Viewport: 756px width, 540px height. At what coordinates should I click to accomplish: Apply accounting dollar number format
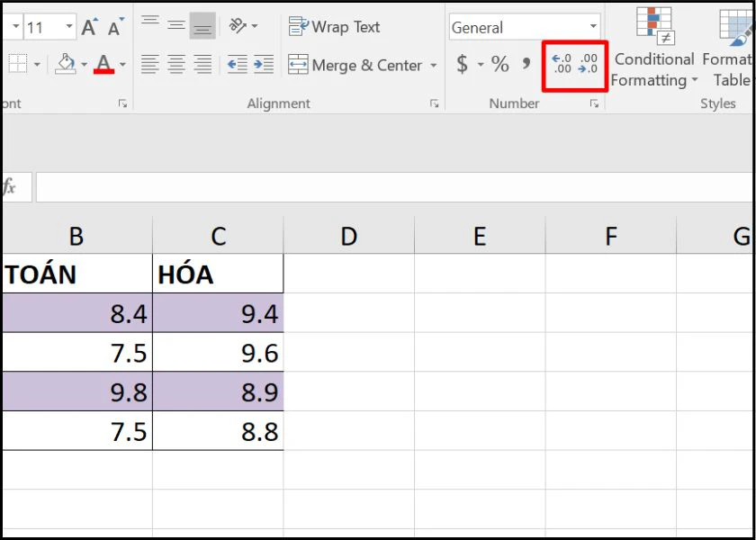(462, 64)
